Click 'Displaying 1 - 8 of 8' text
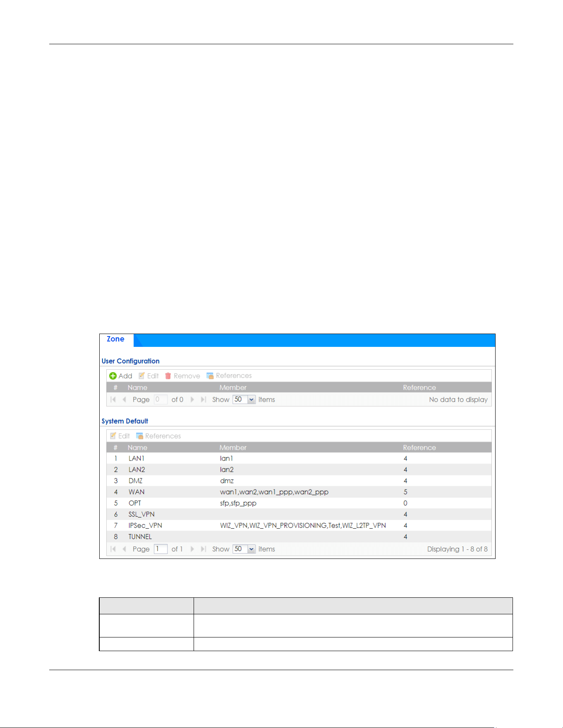The height and width of the screenshot is (728, 563). point(458,549)
